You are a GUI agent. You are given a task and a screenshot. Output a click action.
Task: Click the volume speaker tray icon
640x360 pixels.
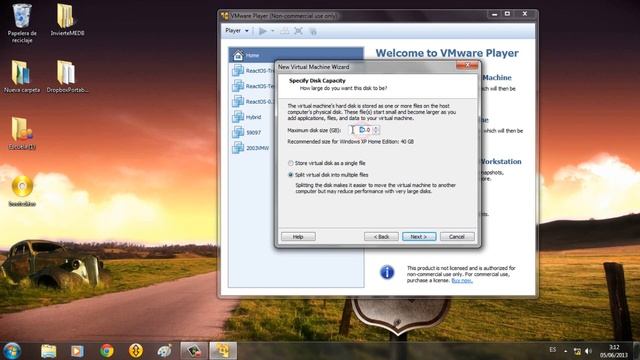(x=589, y=351)
